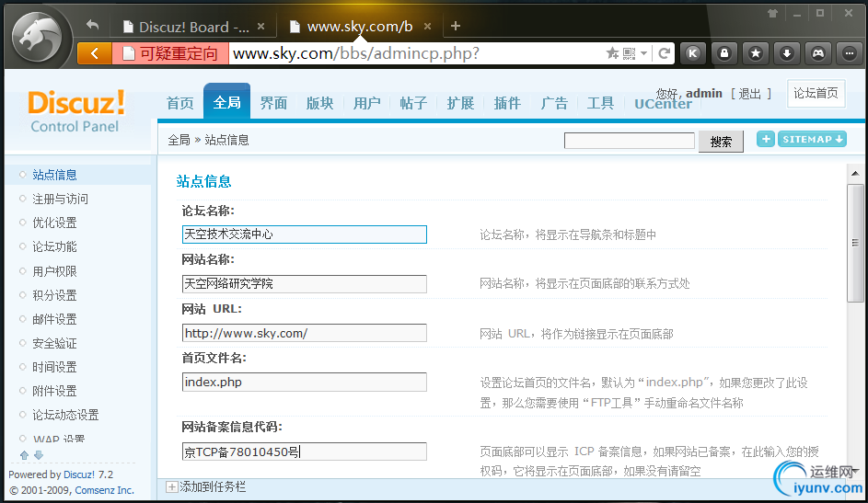Click the 全局 breadcrumb text
868x503 pixels.
pos(179,140)
